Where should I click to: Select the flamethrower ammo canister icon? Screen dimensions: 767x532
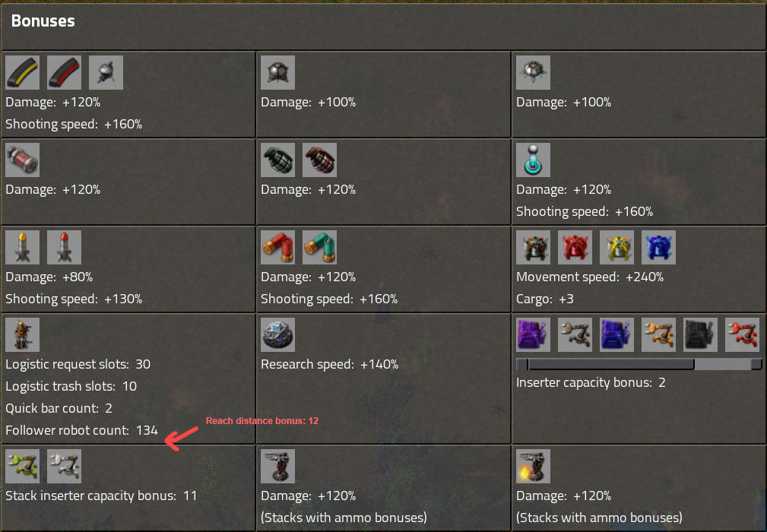(x=23, y=160)
